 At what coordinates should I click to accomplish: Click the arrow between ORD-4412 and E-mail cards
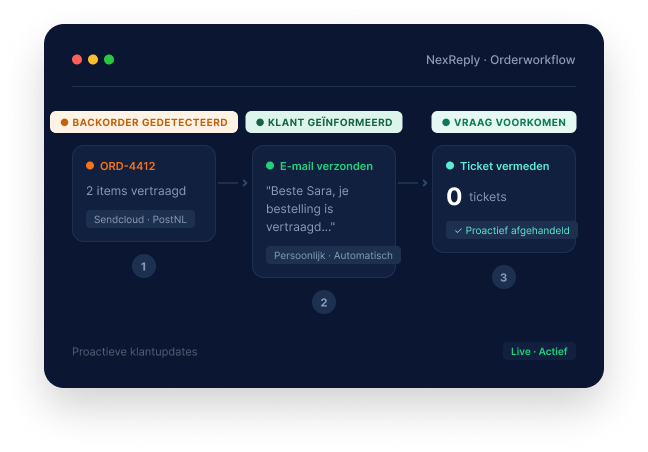[233, 183]
